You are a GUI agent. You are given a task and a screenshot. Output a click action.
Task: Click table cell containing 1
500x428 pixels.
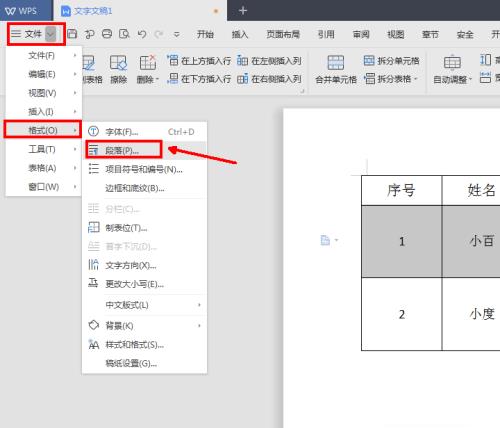click(402, 241)
